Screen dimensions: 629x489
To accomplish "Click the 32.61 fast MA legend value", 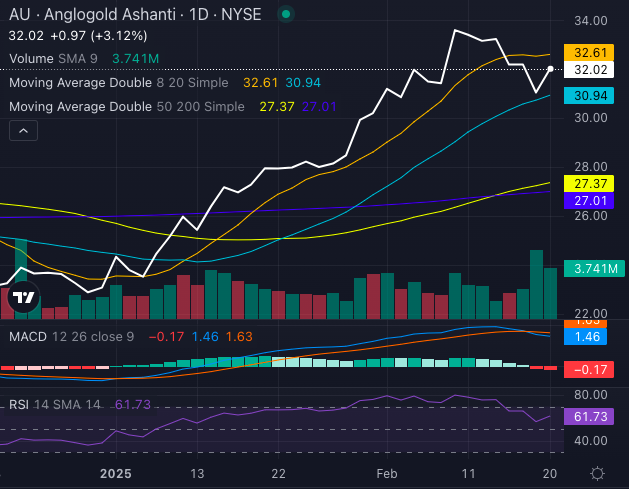I will [260, 83].
